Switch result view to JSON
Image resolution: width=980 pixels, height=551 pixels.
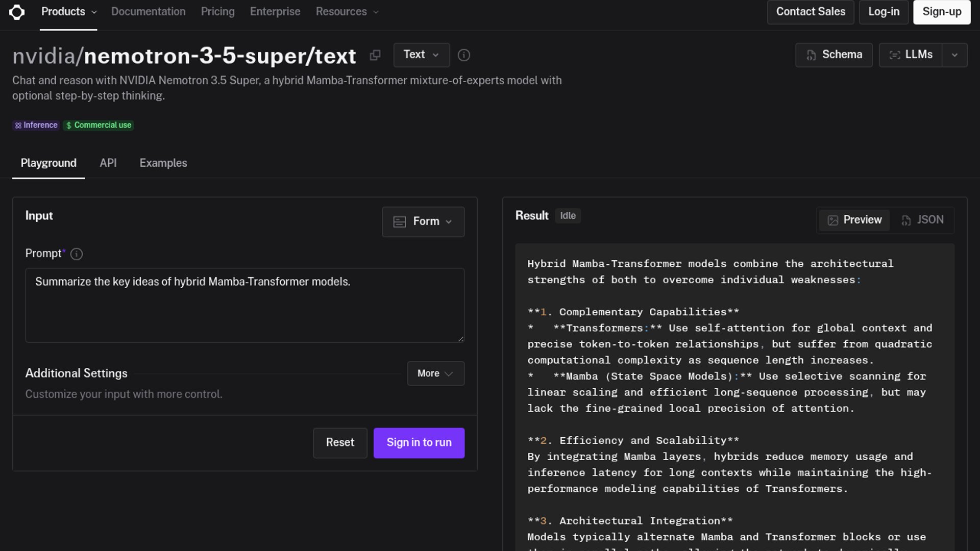[922, 220]
